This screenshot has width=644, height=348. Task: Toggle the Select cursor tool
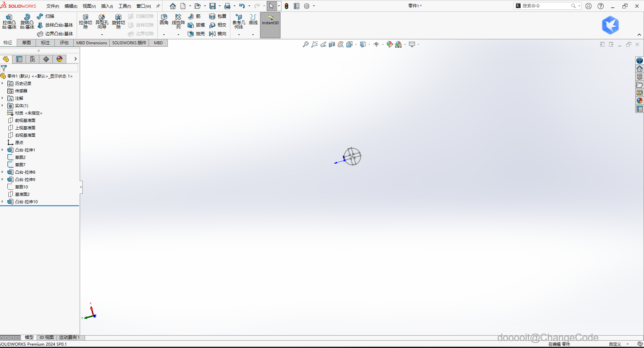(x=271, y=6)
